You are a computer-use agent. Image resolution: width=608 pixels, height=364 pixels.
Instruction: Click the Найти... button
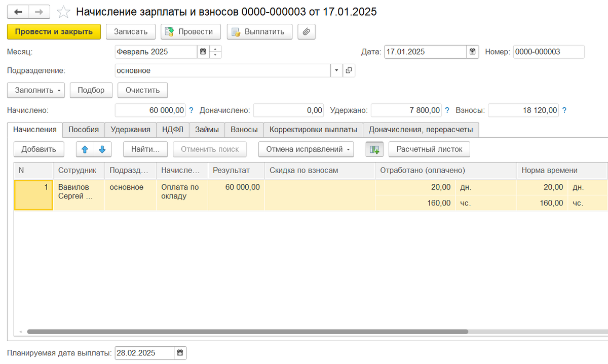[x=145, y=149]
